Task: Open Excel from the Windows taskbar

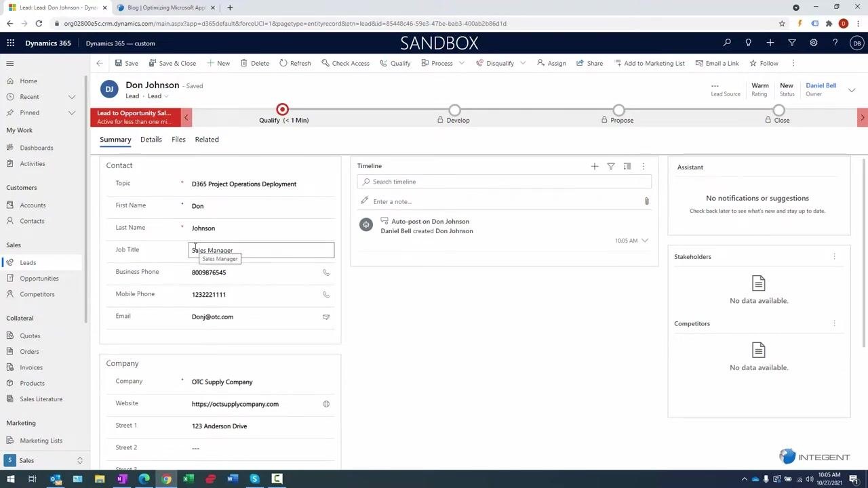Action: tap(189, 479)
